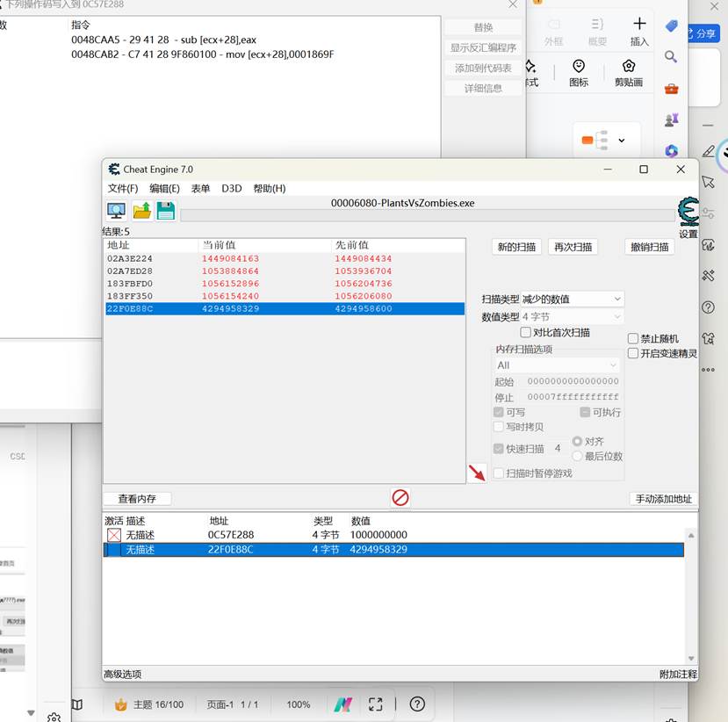Click the red toolbox icon in sidebar

671,89
